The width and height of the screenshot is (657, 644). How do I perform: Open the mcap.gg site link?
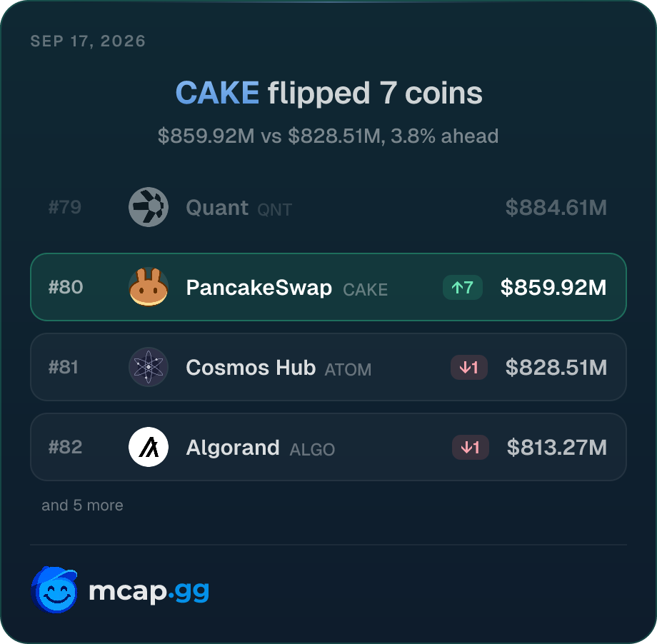click(x=149, y=591)
